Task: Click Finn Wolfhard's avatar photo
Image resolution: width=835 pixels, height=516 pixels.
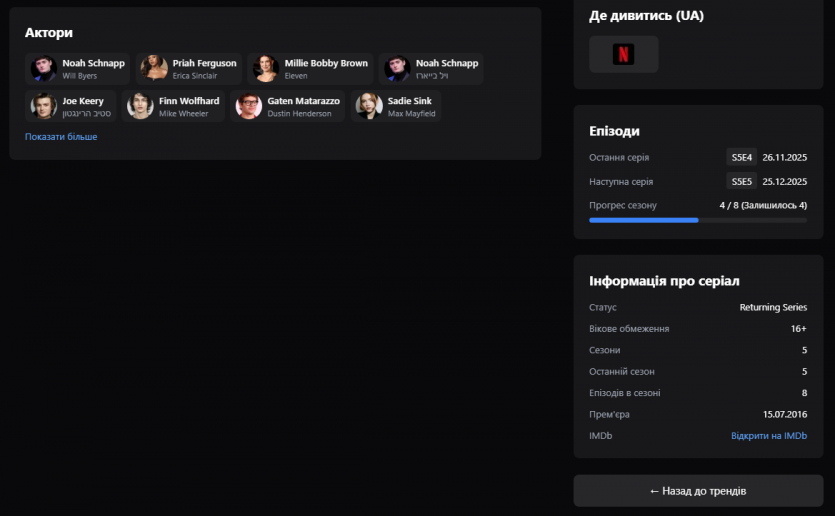Action: click(x=140, y=106)
